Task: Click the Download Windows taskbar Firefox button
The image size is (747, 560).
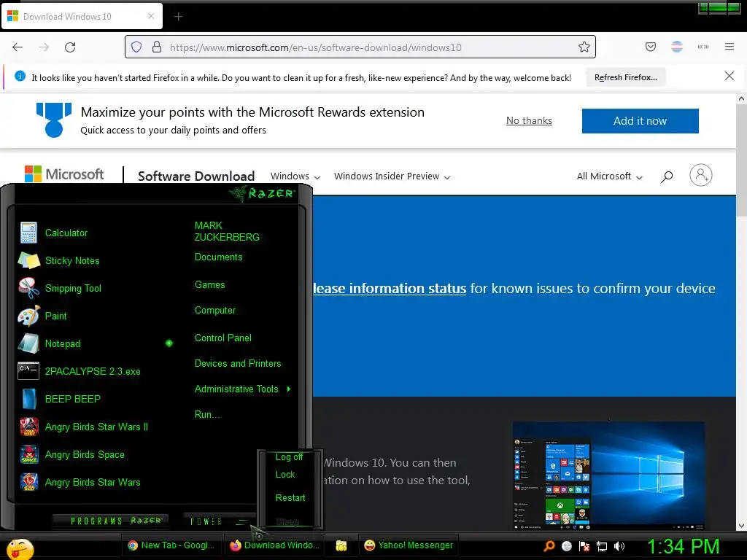Action: 275,545
